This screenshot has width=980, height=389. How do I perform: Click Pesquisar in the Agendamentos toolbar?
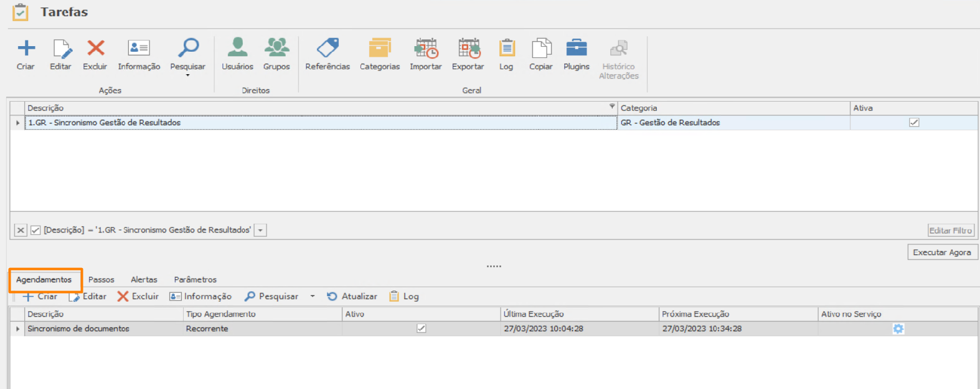click(271, 297)
